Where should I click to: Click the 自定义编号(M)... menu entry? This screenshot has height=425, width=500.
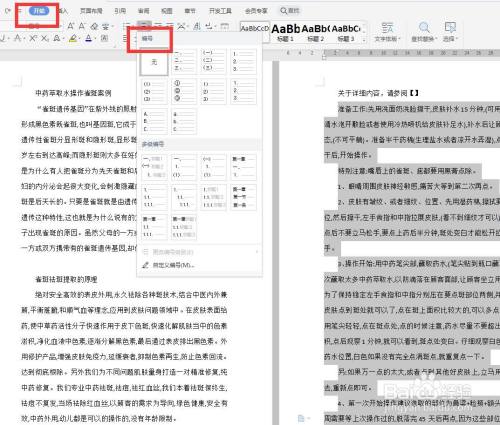[173, 265]
